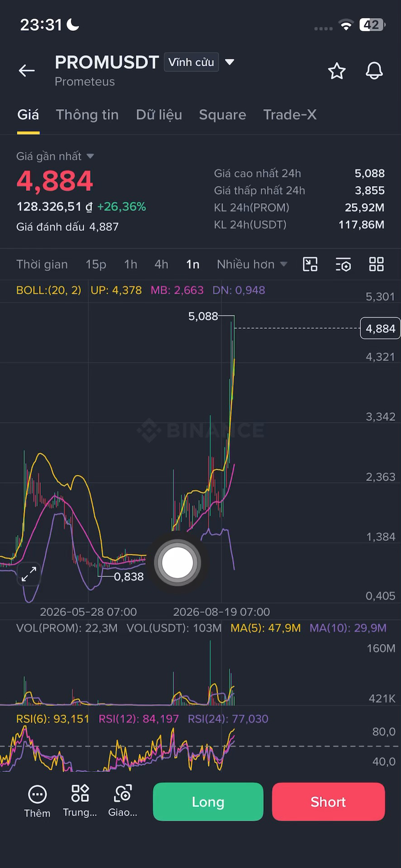The height and width of the screenshot is (868, 401).
Task: Open the chart drawing tools icon
Action: (310, 264)
